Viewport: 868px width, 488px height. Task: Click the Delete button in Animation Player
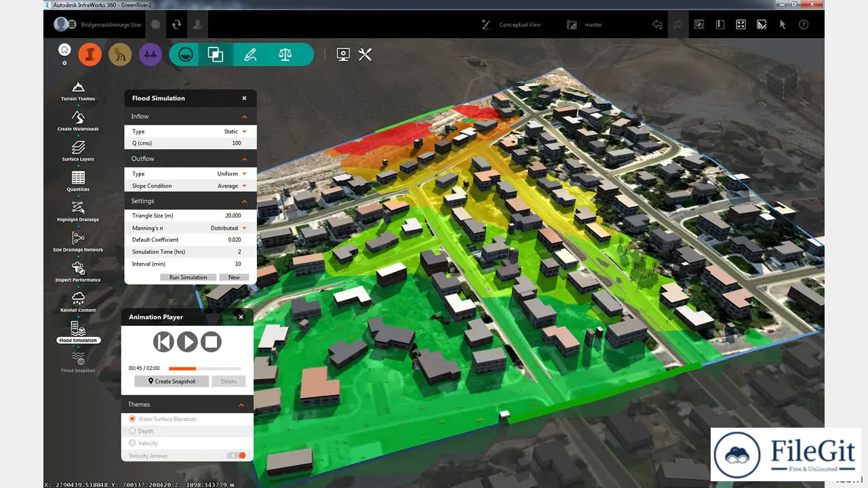[229, 382]
